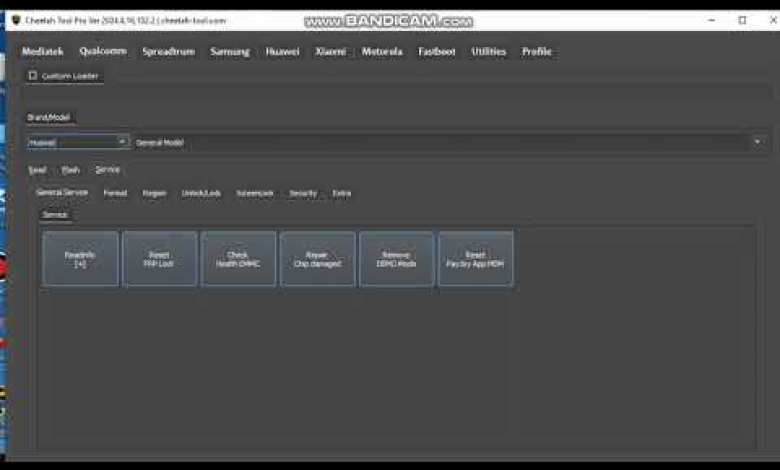Enable the Custom Loader checkbox

pyautogui.click(x=33, y=76)
